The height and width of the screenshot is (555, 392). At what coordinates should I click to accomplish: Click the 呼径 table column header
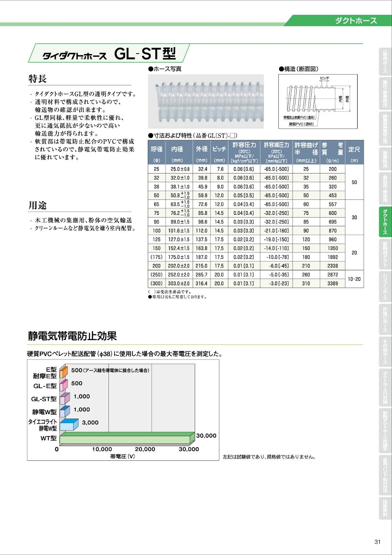156,149
